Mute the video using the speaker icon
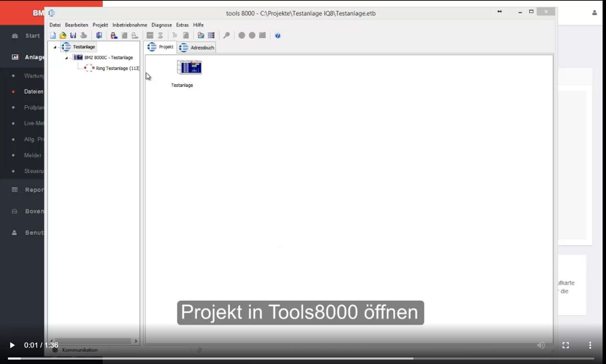This screenshot has height=364, width=606. 541,345
